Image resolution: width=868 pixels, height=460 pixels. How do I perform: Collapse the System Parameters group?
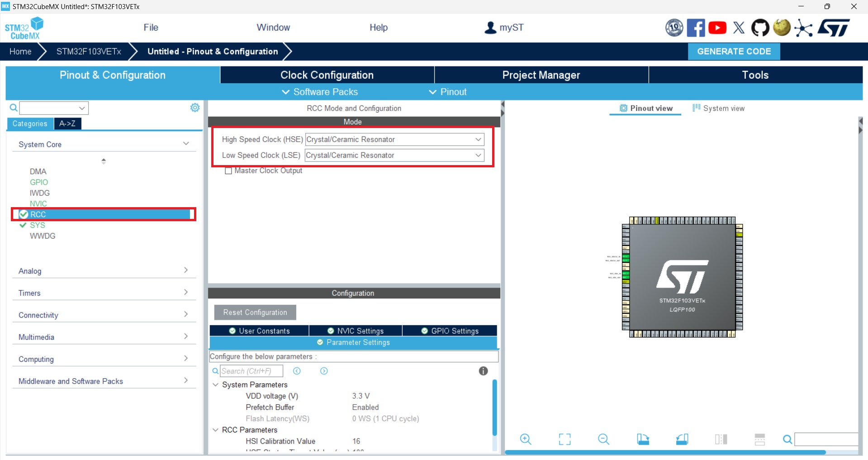click(x=216, y=384)
